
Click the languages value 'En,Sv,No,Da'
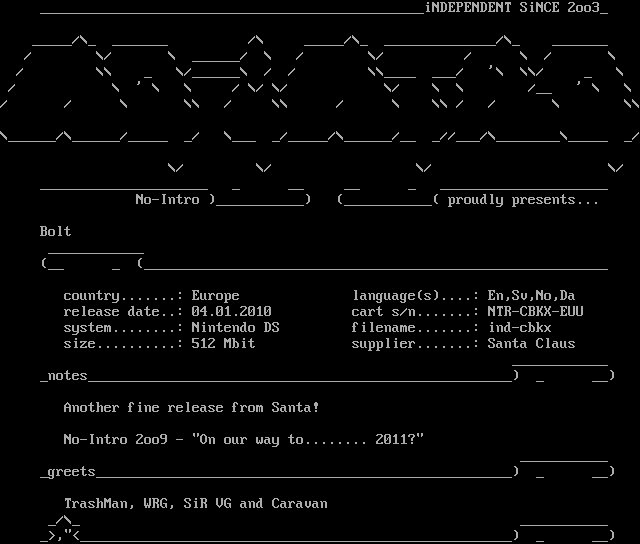pyautogui.click(x=531, y=296)
